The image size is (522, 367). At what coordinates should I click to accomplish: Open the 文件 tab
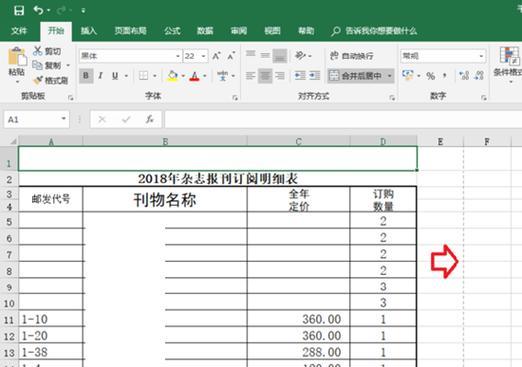pos(19,31)
